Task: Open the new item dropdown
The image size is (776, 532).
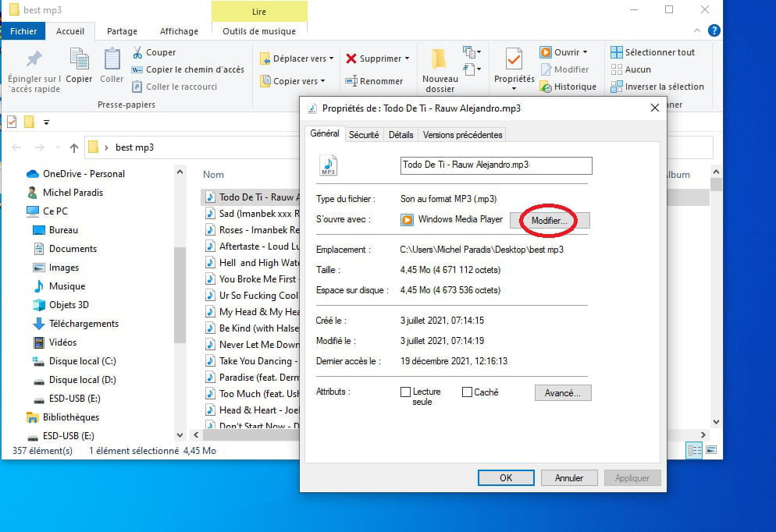Action: 472,51
